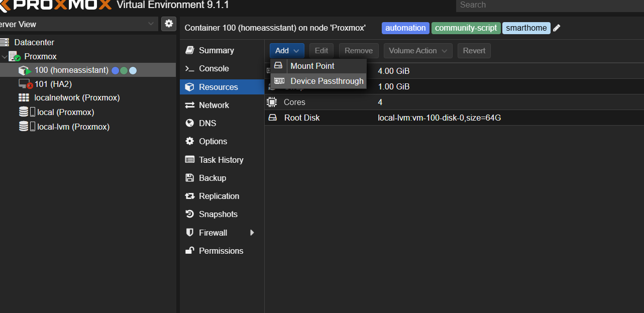The width and height of the screenshot is (644, 313).
Task: Click the Cores CPU chip icon
Action: [272, 102]
